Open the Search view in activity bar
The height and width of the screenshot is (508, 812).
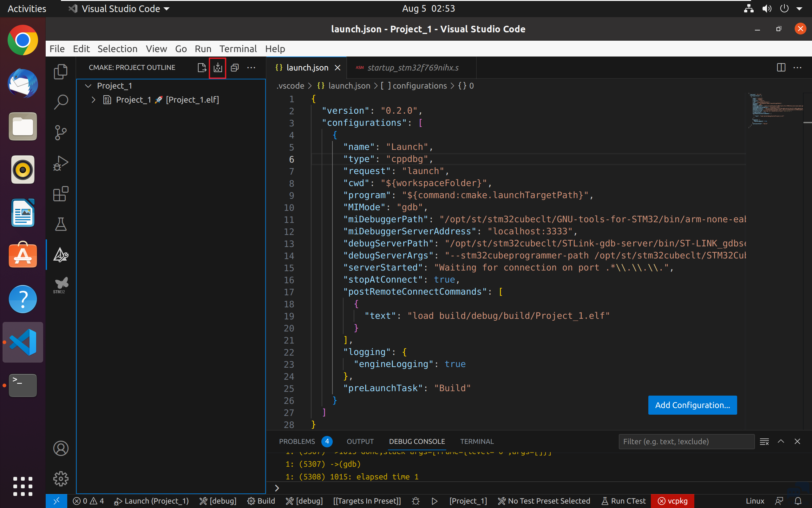coord(61,102)
